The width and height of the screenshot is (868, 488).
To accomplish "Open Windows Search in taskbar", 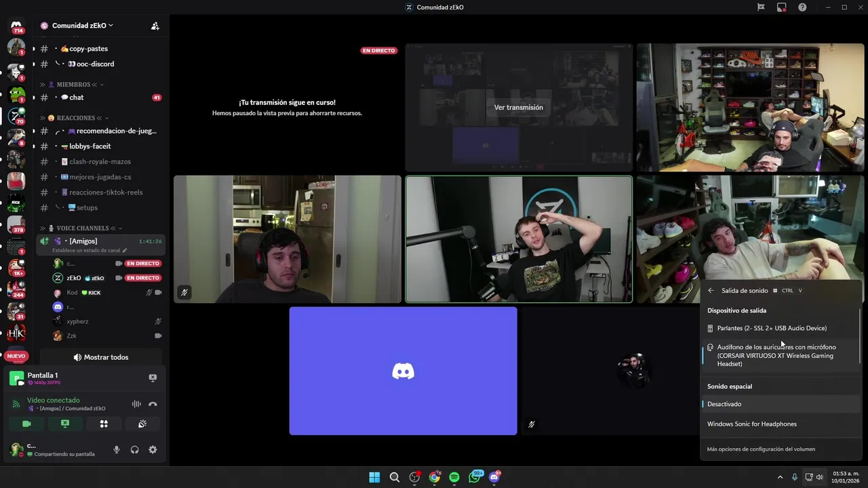I will point(394,477).
